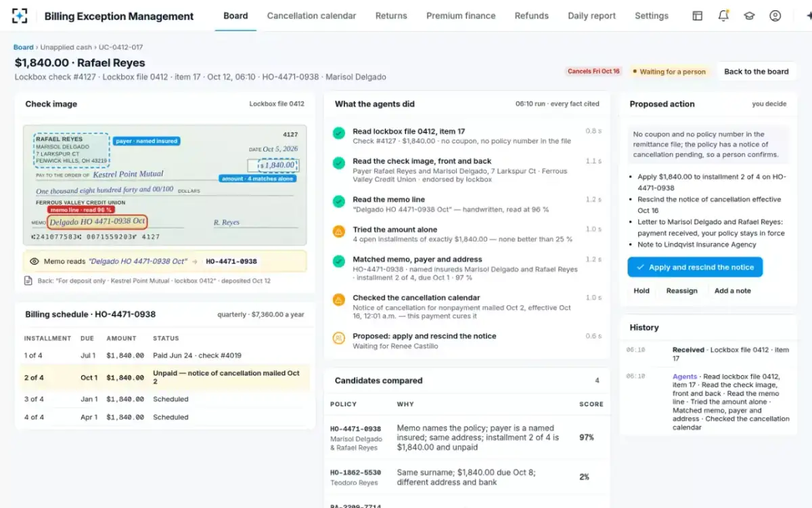Click the Lockbox file 0412 label on Check image
Screen dimensions: 812x508
click(277, 104)
